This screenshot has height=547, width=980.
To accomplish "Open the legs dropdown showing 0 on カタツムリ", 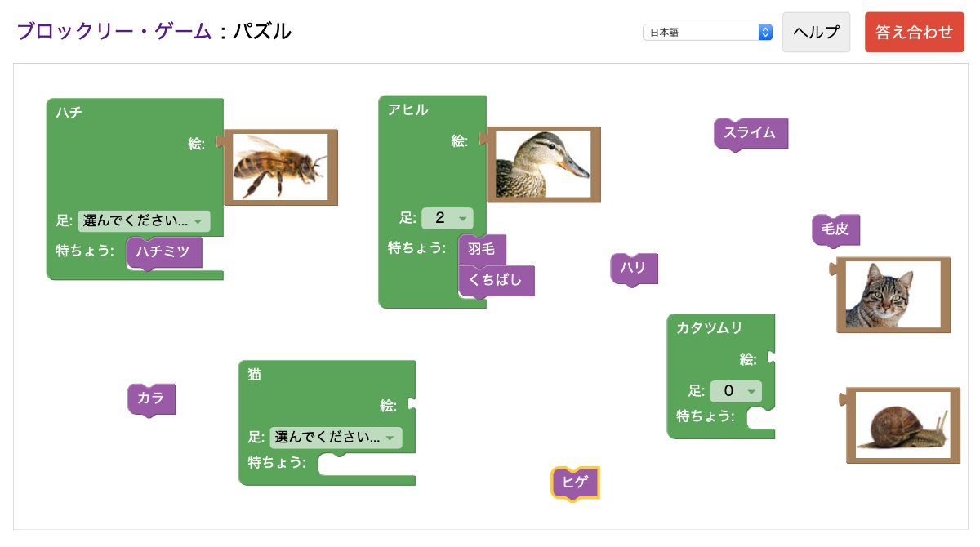I will tap(735, 391).
